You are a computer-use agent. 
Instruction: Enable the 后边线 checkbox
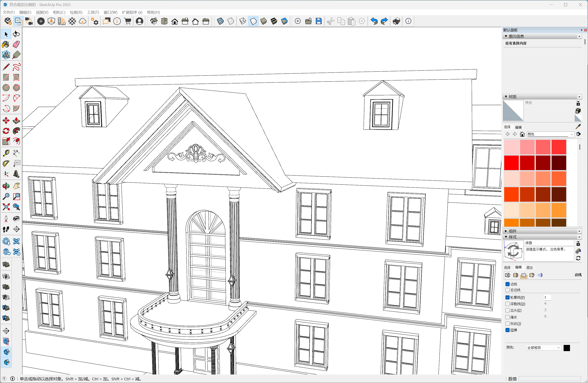click(x=508, y=290)
